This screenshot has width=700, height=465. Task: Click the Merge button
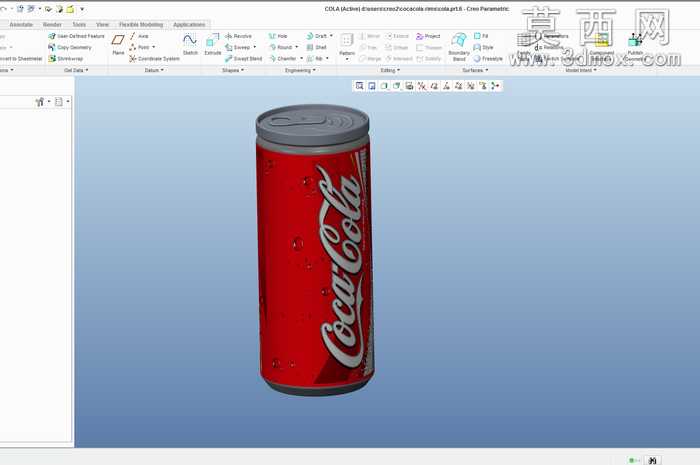click(370, 58)
